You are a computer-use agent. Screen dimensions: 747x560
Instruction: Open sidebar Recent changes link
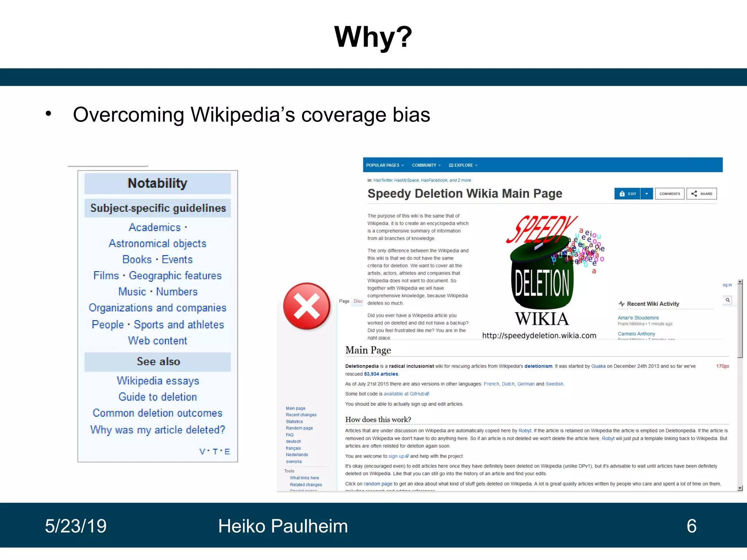coord(301,415)
